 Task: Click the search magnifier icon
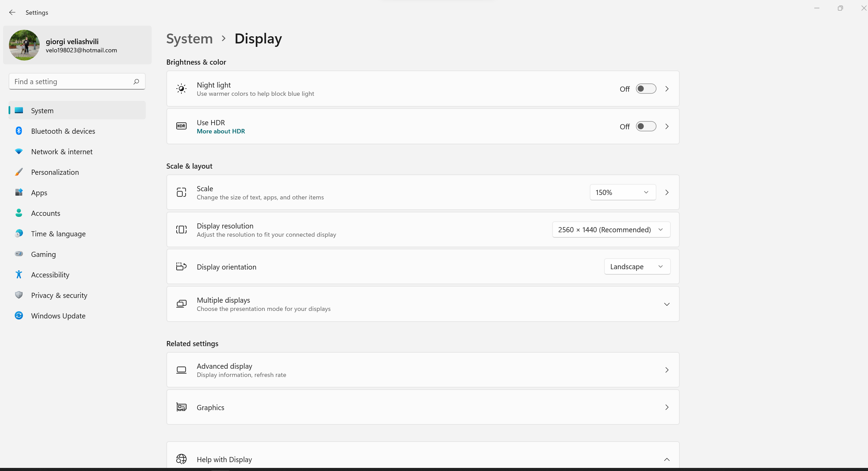(136, 81)
